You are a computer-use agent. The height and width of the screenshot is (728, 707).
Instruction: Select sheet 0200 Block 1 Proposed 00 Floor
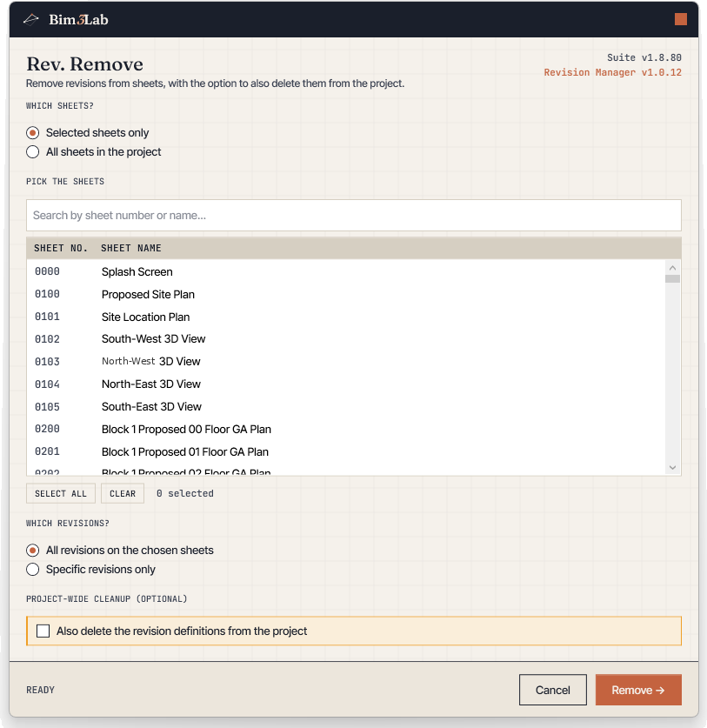click(x=346, y=429)
